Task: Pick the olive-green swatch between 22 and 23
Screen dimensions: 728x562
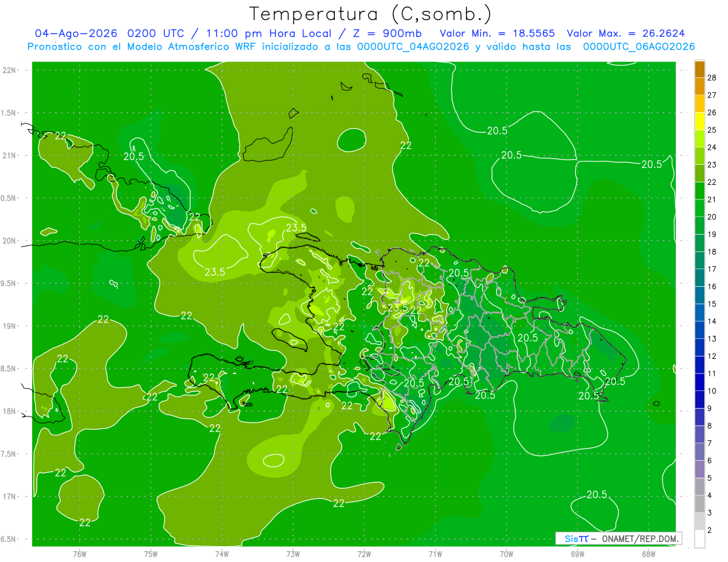Action: 699,173
